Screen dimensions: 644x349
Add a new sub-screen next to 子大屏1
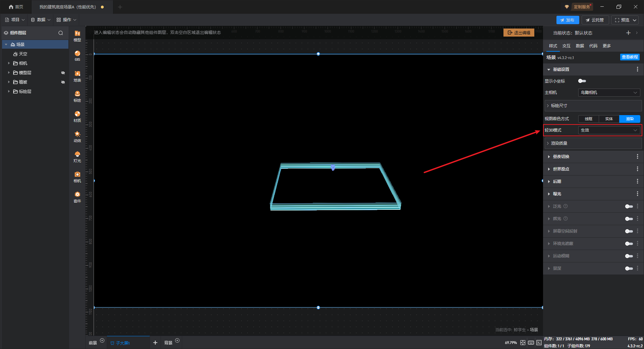click(x=155, y=343)
